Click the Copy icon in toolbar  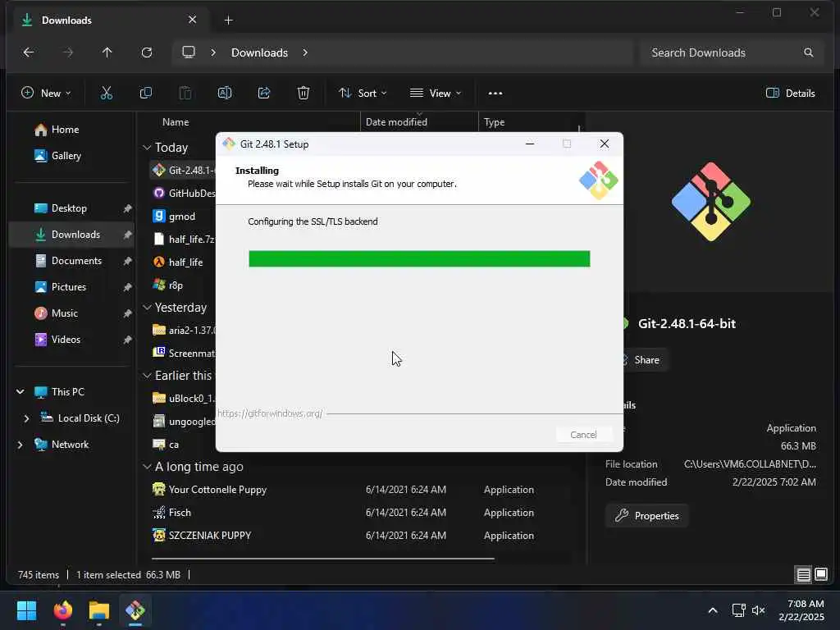[146, 94]
